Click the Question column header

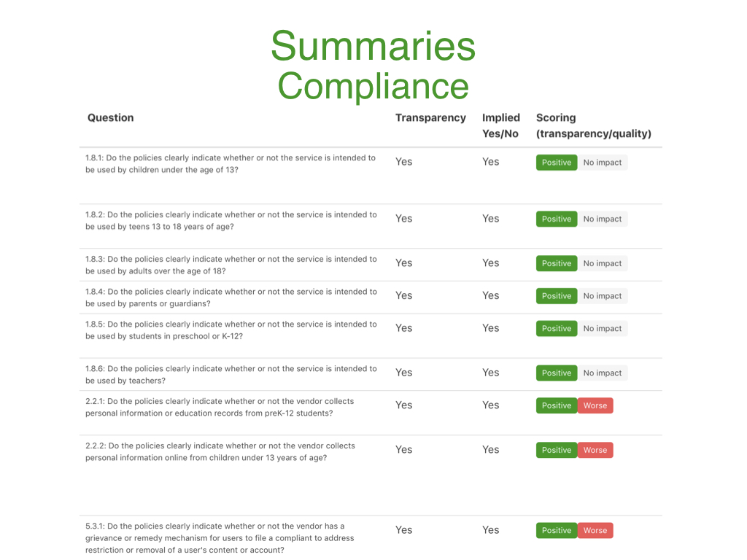[111, 118]
